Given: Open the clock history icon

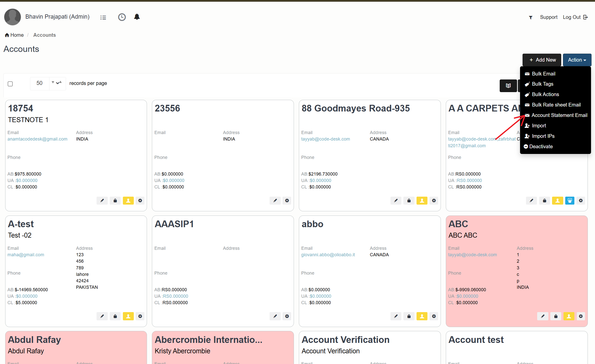Looking at the screenshot, I should click(x=122, y=17).
